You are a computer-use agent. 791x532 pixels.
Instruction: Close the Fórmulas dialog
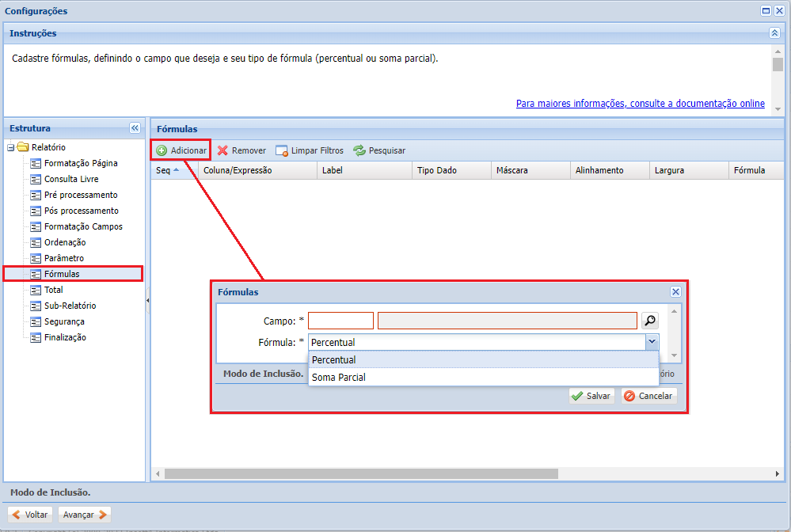point(675,291)
